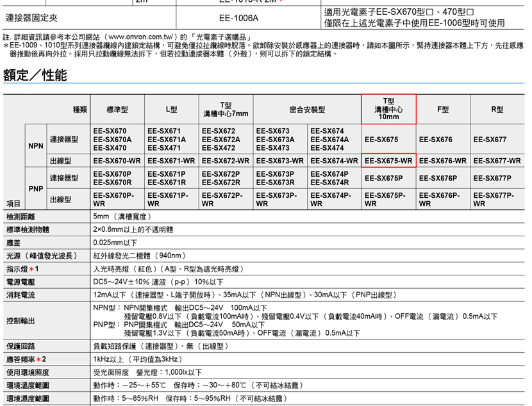
Task: Click the T型 溝槽中心7mm column header
Action: point(226,110)
